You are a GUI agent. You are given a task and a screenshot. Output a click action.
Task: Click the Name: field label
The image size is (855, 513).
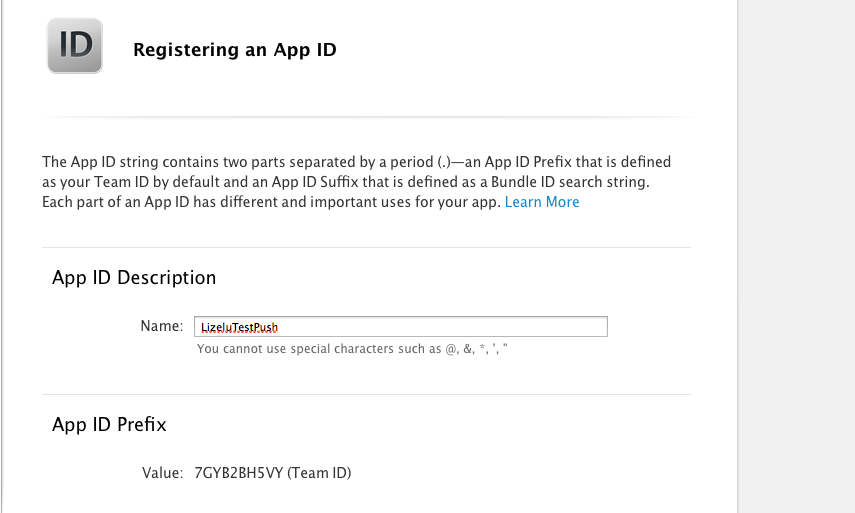pos(162,326)
